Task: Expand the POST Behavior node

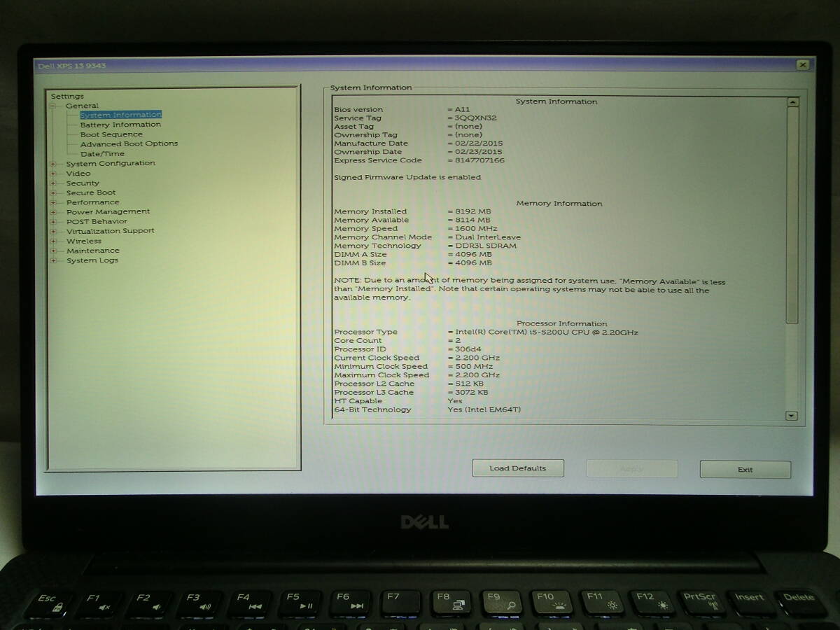Action: click(x=52, y=222)
